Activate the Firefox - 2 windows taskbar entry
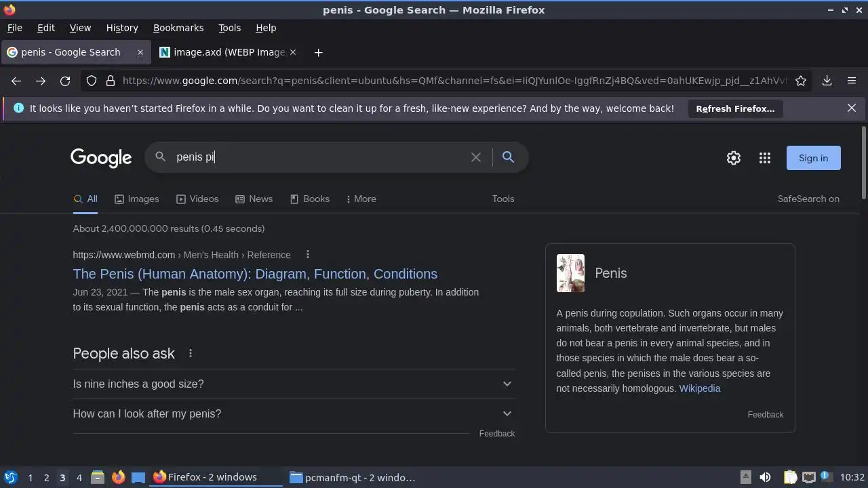This screenshot has height=488, width=868. pyautogui.click(x=216, y=477)
